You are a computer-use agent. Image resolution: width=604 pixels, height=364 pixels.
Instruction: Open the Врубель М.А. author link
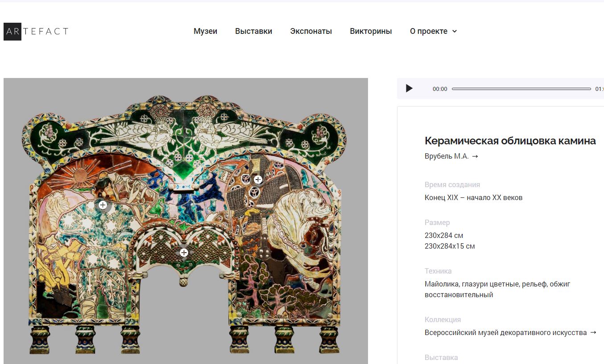(x=447, y=156)
